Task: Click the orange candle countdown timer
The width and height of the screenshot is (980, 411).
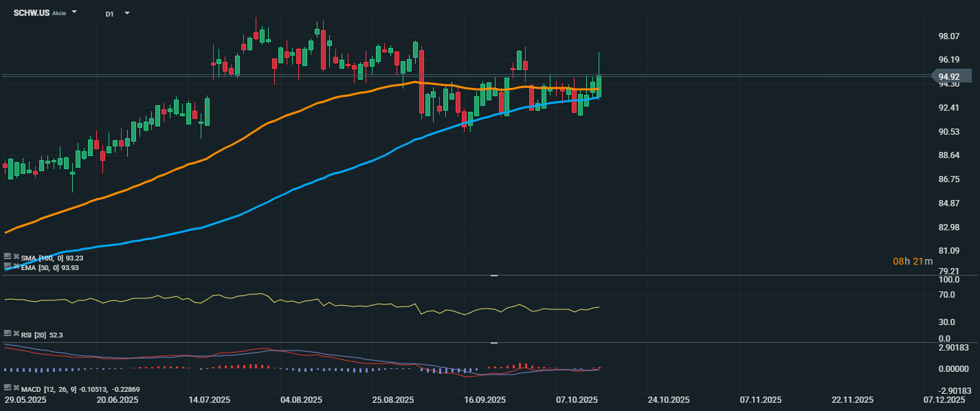Action: coord(913,261)
